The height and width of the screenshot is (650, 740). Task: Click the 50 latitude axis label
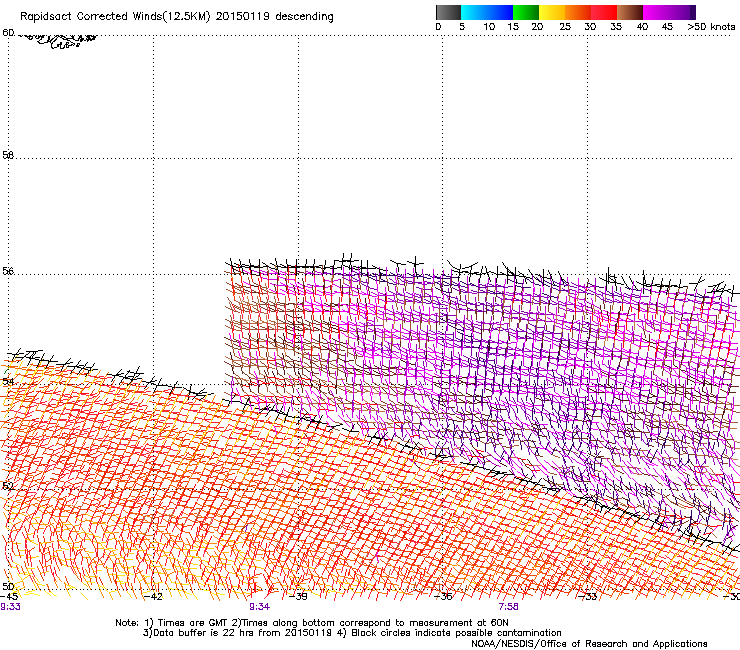coord(8,586)
